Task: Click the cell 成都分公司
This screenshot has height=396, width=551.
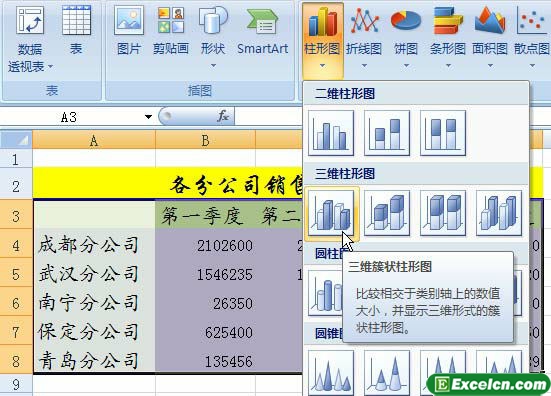Action: (x=94, y=244)
